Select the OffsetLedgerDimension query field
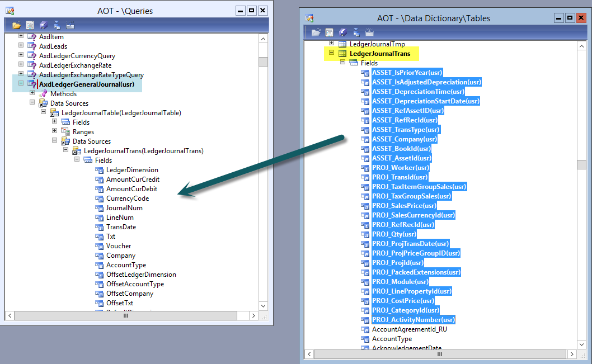 (141, 275)
